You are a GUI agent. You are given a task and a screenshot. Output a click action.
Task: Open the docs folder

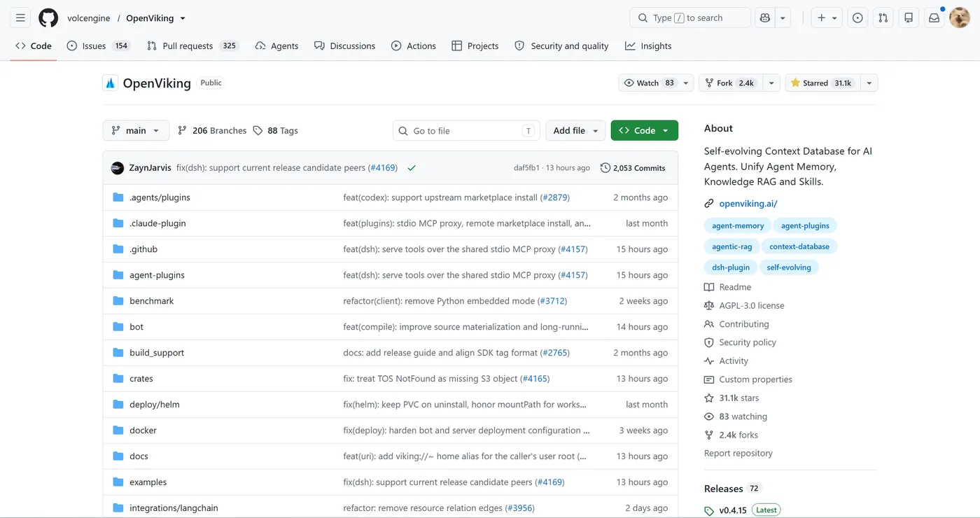click(x=139, y=456)
